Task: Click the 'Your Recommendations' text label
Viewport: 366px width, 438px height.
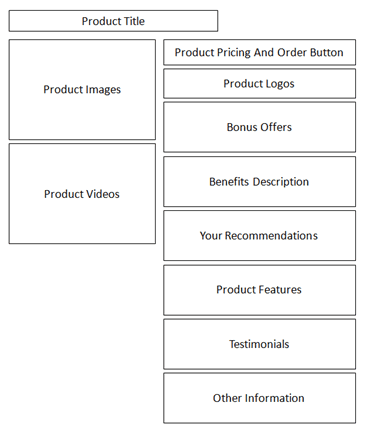Action: click(x=259, y=236)
